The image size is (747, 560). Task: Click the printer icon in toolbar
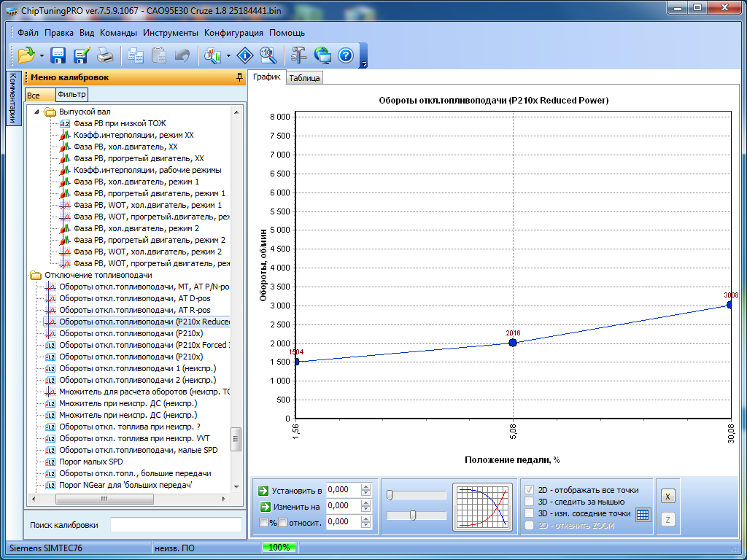click(x=105, y=55)
